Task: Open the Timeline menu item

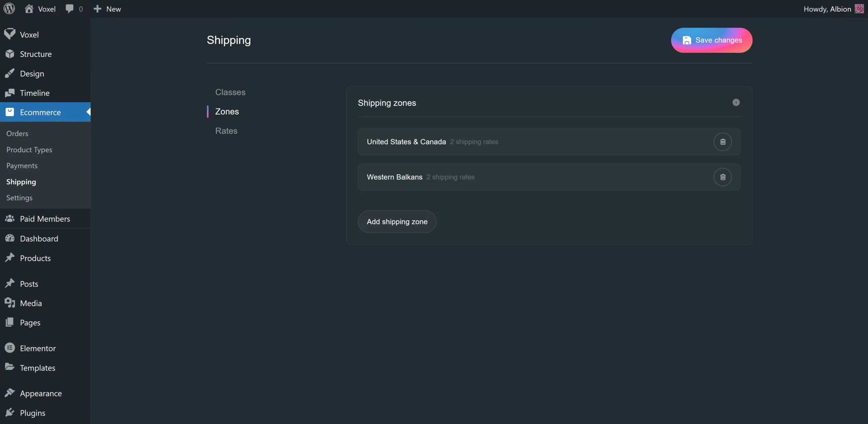Action: 35,93
